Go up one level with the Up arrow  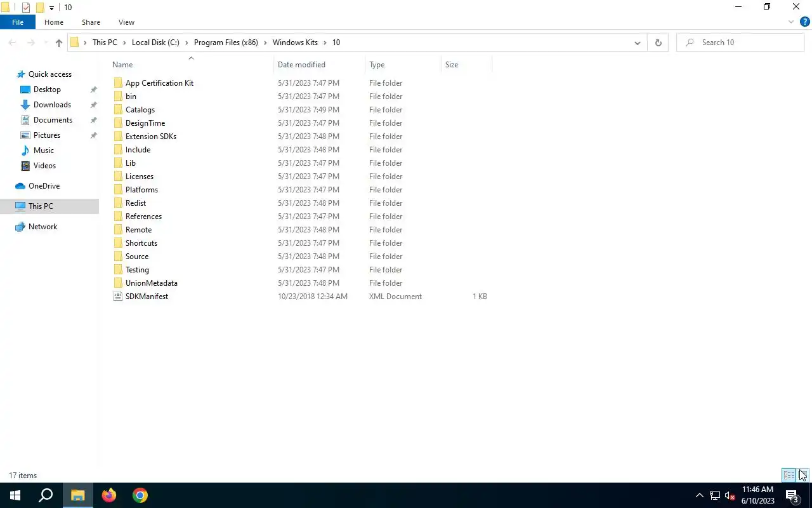(59, 43)
